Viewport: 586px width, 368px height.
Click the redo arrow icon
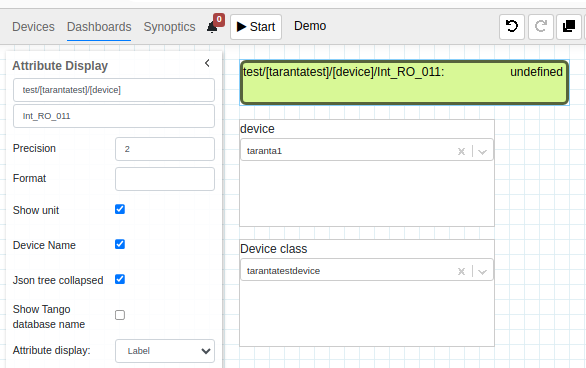[540, 27]
